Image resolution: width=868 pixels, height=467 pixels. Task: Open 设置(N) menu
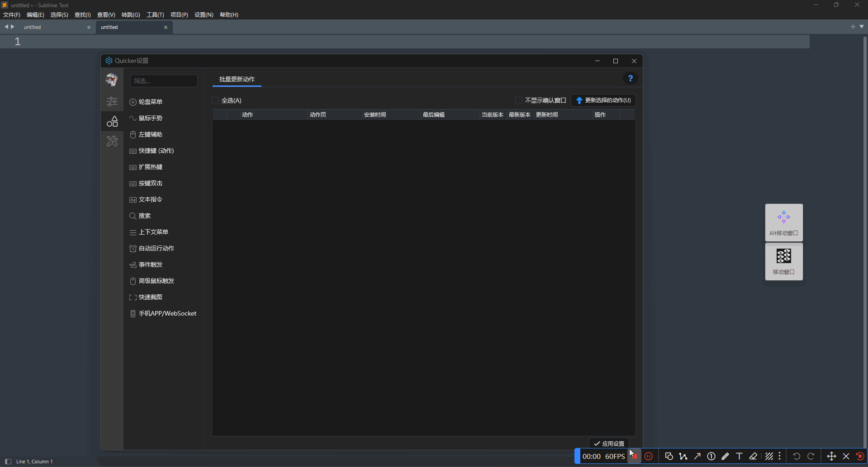[x=204, y=15]
